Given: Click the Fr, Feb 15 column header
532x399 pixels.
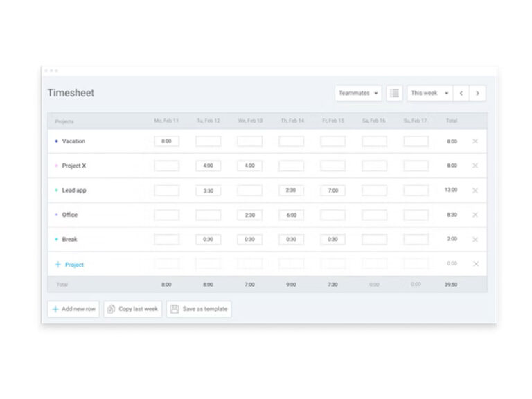Looking at the screenshot, I should click(332, 121).
